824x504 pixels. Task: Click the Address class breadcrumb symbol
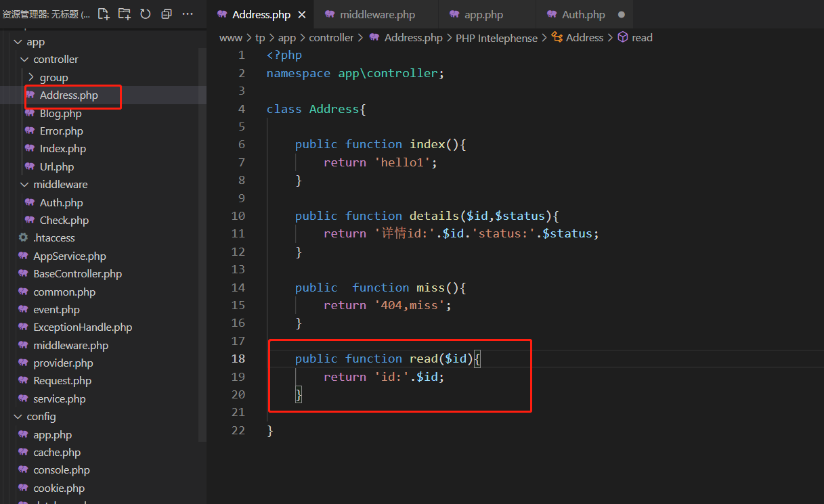click(x=578, y=38)
